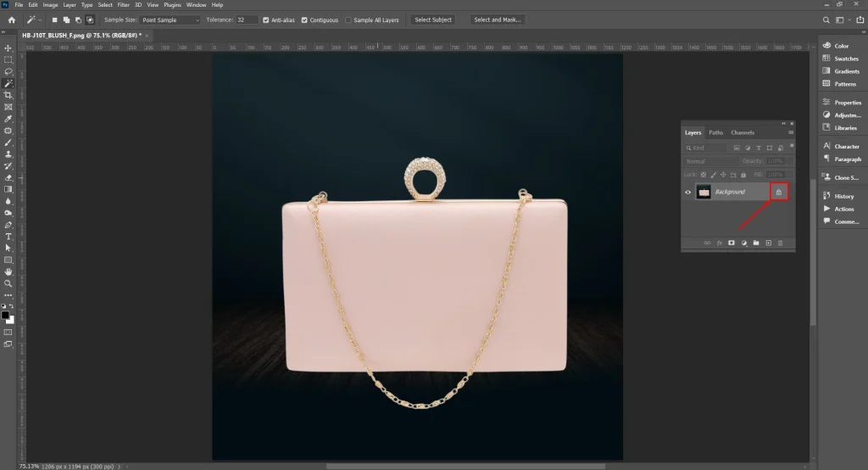Select the Brush tool
Image resolution: width=868 pixels, height=470 pixels.
click(x=8, y=143)
